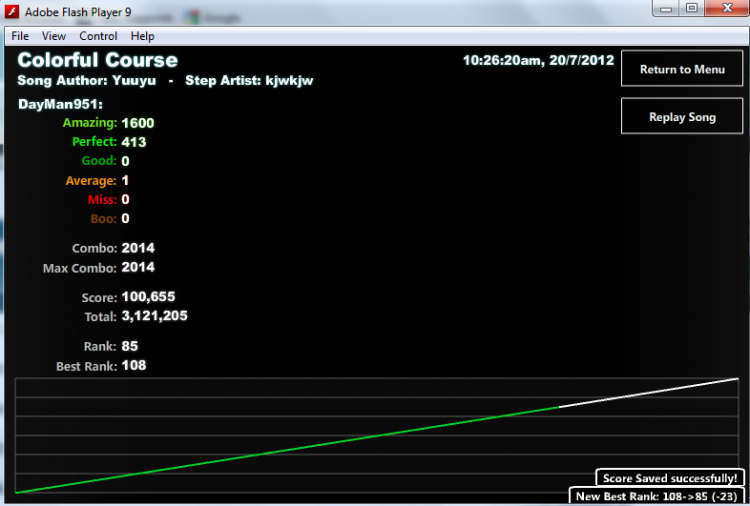Click the DayMan951 player name
The width and height of the screenshot is (750, 506).
[60, 104]
